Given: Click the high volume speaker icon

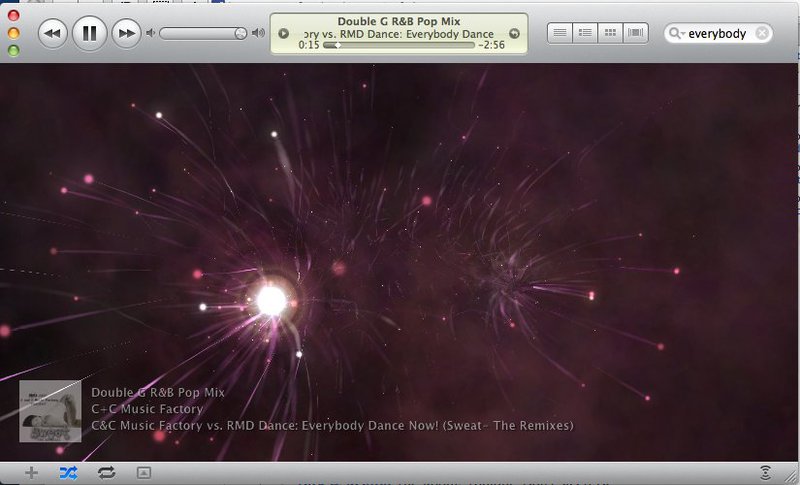Looking at the screenshot, I should 259,33.
